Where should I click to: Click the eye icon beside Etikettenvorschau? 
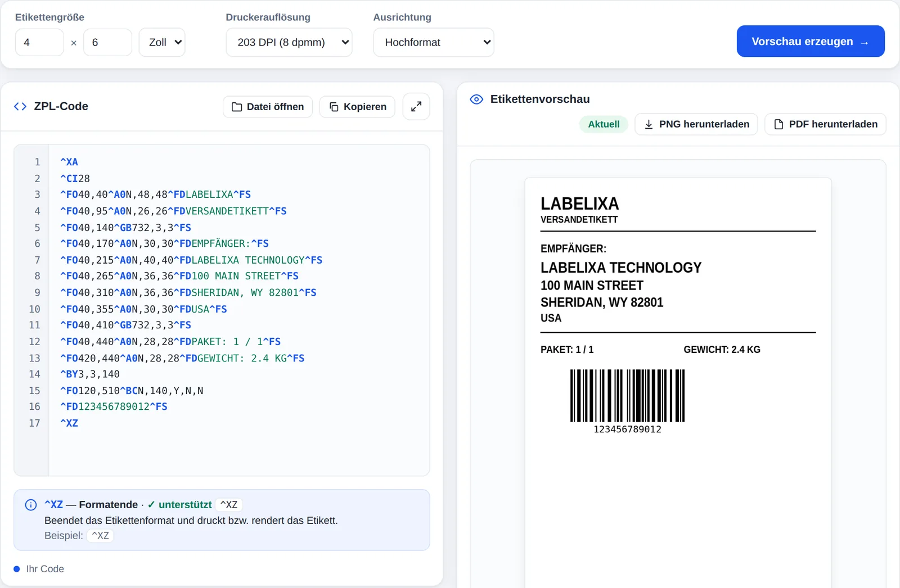pos(476,99)
